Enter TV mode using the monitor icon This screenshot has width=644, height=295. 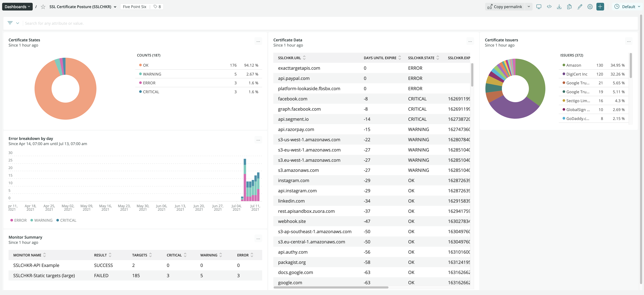coord(539,7)
